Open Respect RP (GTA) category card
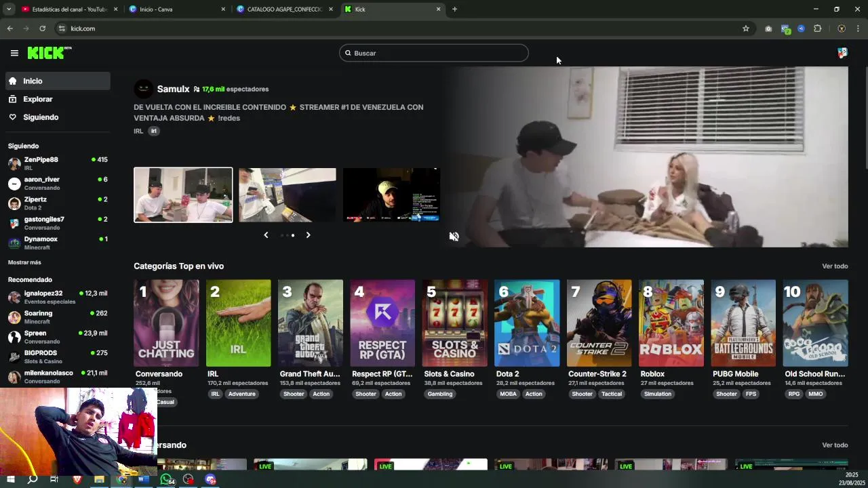868x488 pixels. pos(382,323)
